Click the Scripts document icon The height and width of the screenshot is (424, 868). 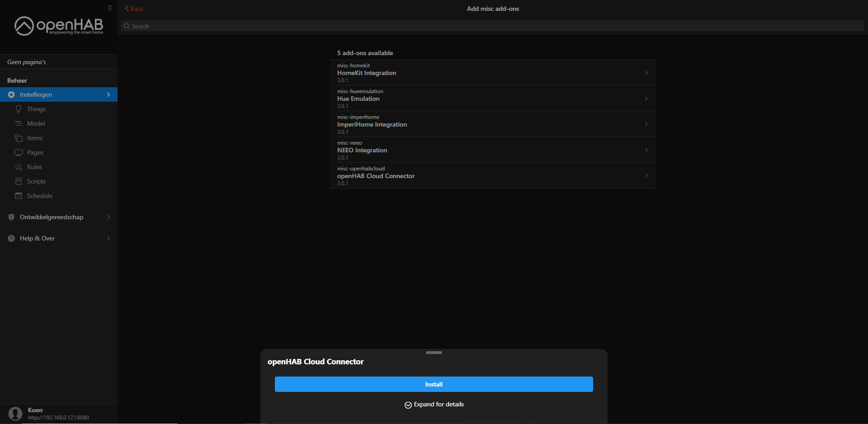pos(19,181)
